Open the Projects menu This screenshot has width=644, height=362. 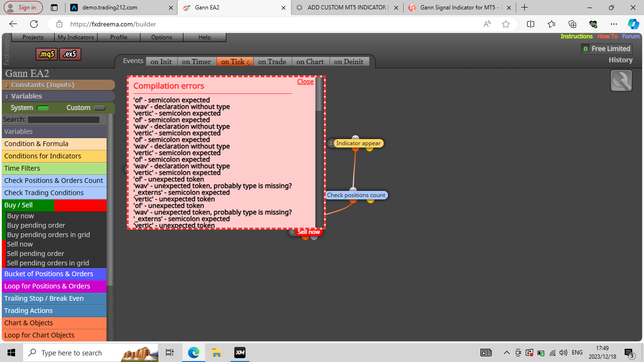pos(33,37)
